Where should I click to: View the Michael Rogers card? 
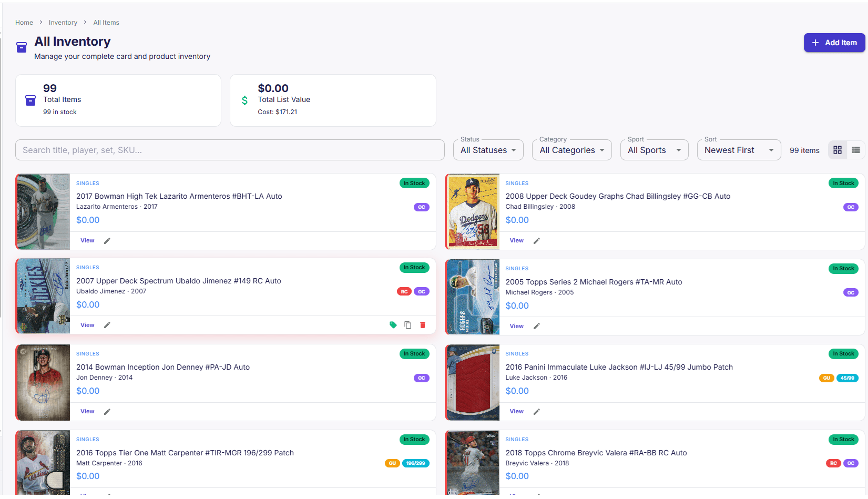click(x=517, y=326)
